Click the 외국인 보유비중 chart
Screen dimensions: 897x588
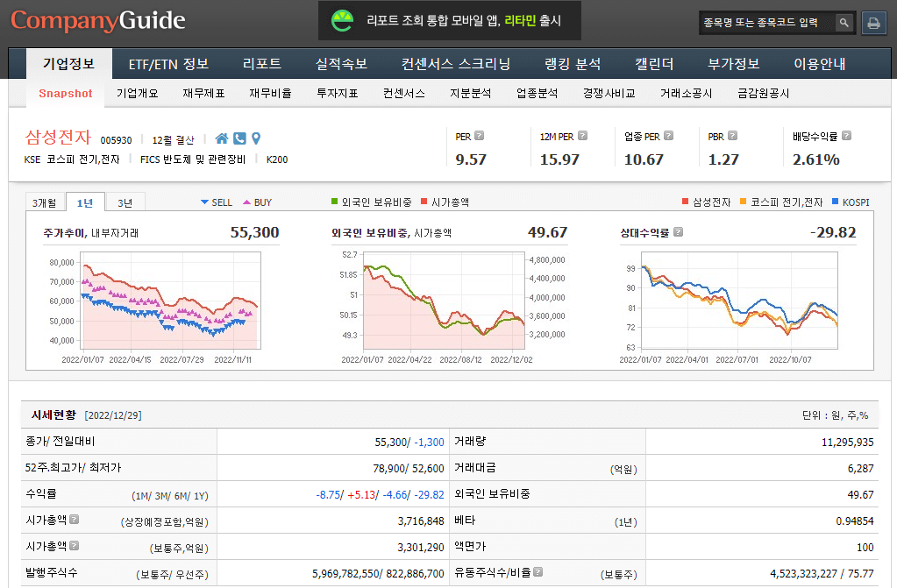click(x=444, y=301)
